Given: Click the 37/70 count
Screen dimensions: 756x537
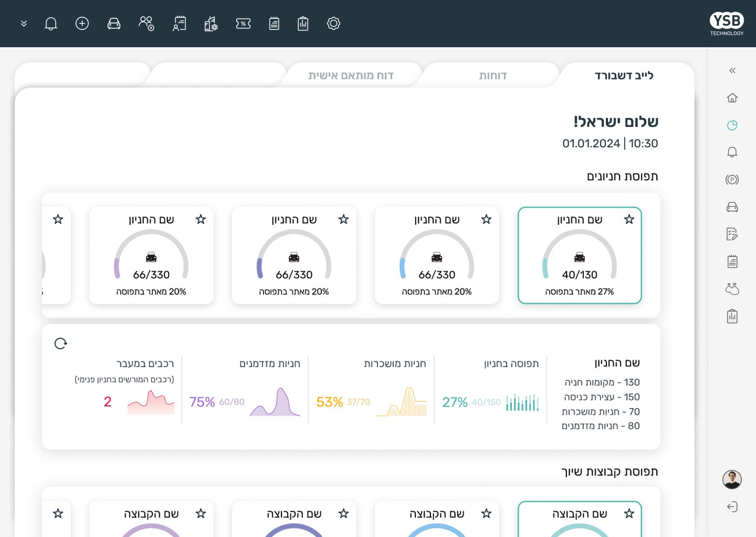Looking at the screenshot, I should tap(359, 402).
